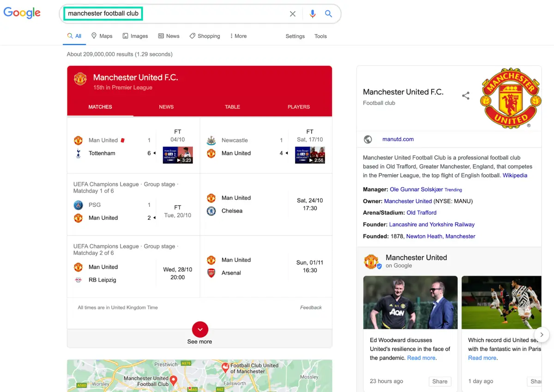
Task: Click the RB Leipzig crest icon
Action: pos(78,280)
